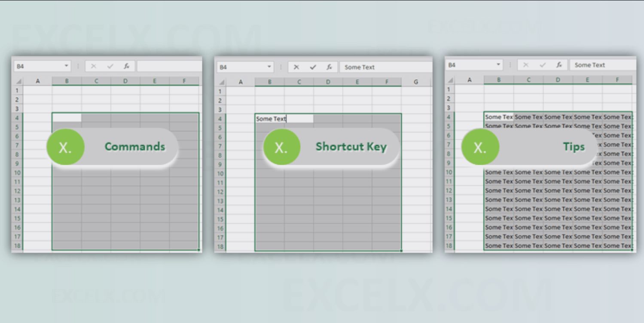
Task: Select the column G header
Action: click(x=416, y=82)
